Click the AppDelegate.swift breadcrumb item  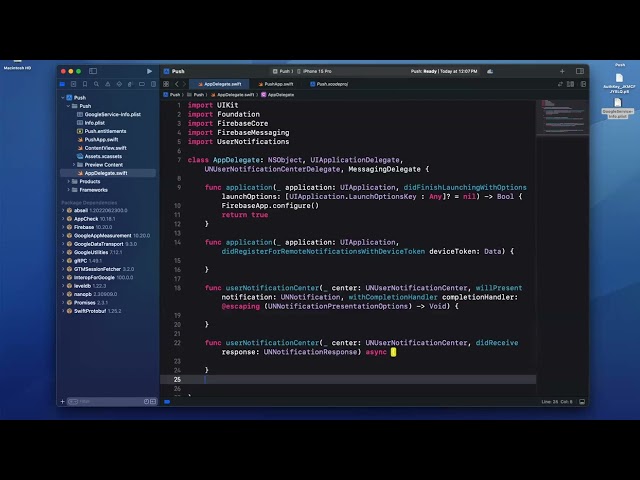pos(232,95)
